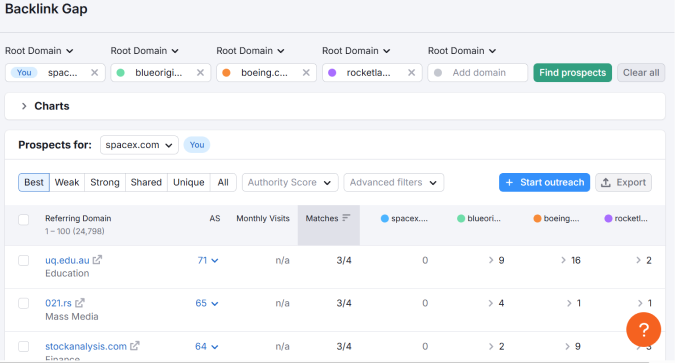Click the orange dot on the boeing domain field
Viewport: 675px width, 363px height.
[x=226, y=73]
